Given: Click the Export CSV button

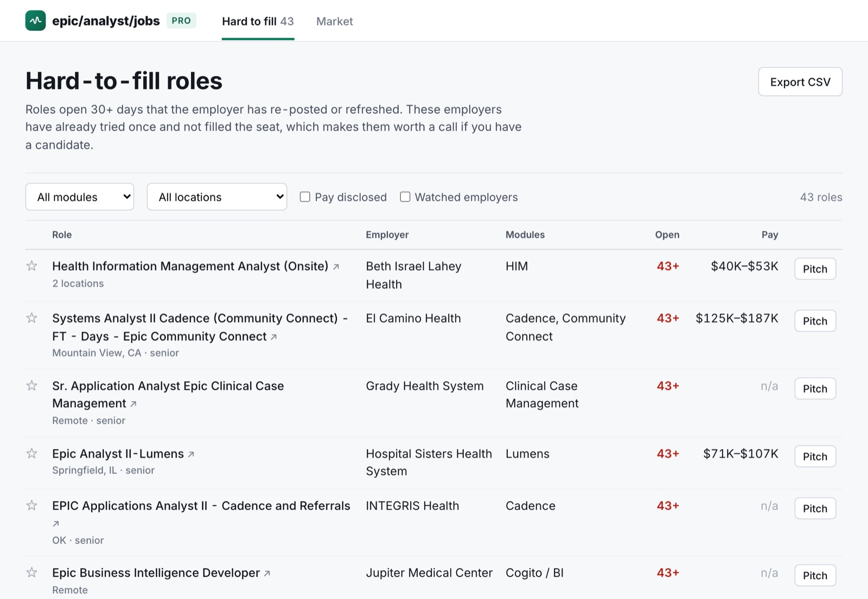Looking at the screenshot, I should [800, 82].
